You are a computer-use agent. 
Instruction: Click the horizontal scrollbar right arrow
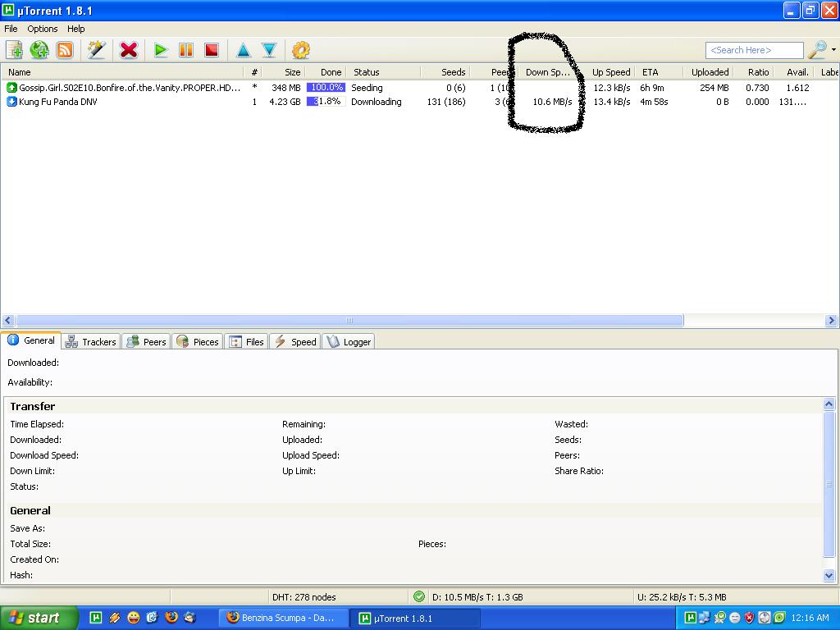[x=832, y=321]
